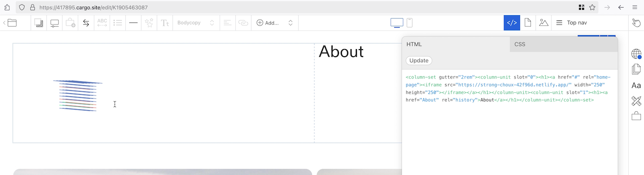Switch to mobile preview view

tap(409, 23)
